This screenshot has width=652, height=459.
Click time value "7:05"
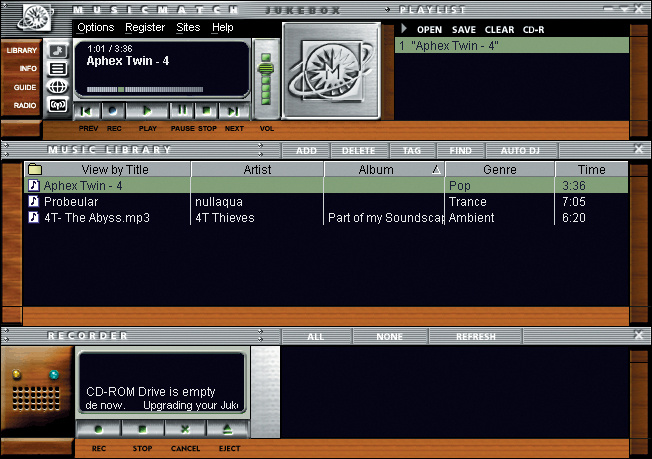[573, 202]
